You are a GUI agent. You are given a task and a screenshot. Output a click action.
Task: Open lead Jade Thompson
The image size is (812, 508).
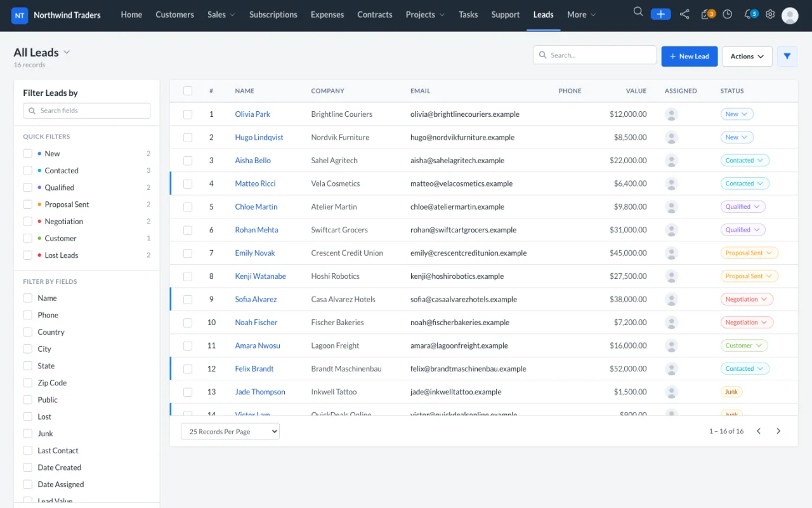point(260,392)
